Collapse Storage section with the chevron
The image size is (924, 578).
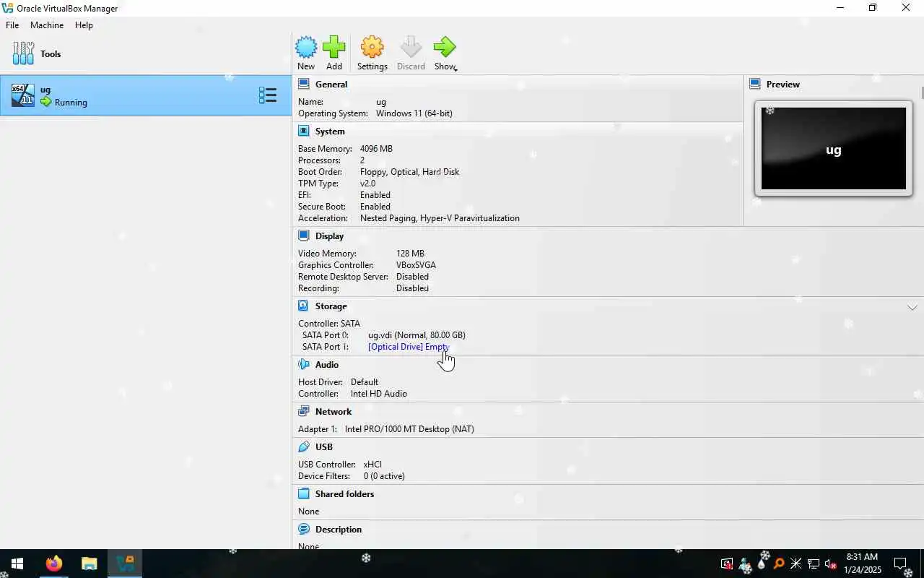pos(912,308)
